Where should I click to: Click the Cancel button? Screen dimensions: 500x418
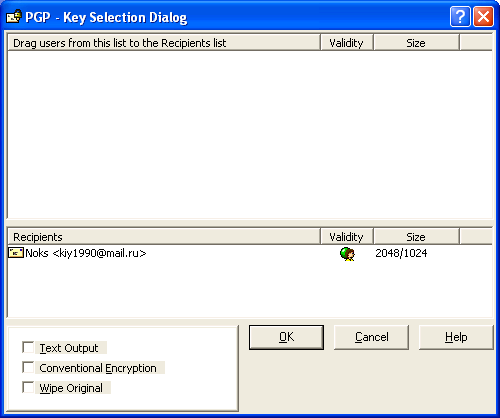click(371, 337)
